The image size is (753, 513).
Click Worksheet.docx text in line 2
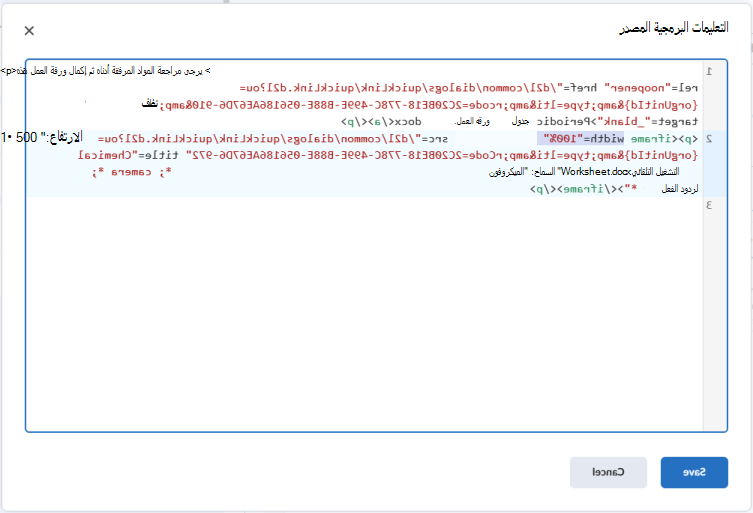pyautogui.click(x=595, y=171)
